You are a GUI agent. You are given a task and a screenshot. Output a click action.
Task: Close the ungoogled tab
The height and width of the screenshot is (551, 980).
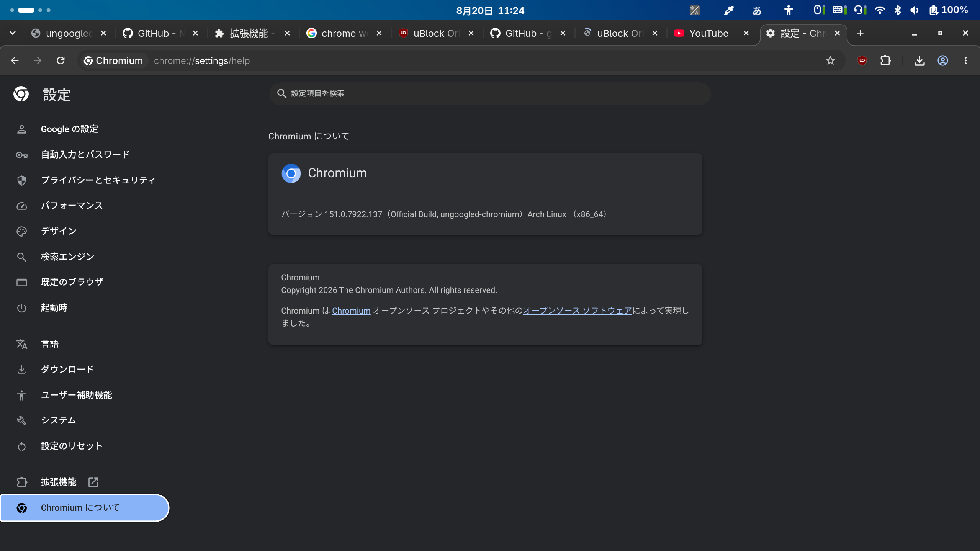click(103, 33)
